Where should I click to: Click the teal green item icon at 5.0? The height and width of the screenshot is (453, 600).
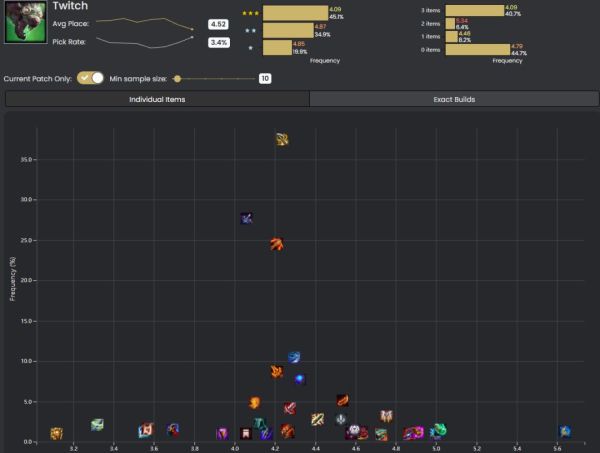tap(437, 431)
